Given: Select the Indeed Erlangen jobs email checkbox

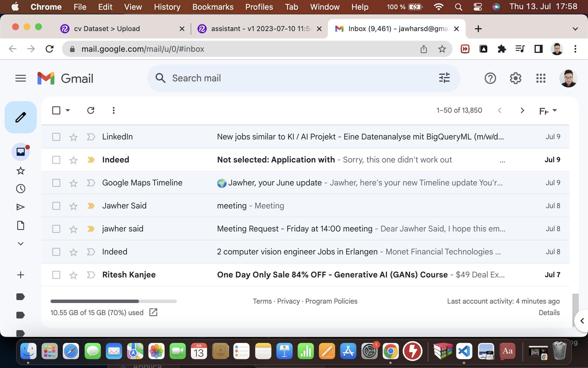Looking at the screenshot, I should point(56,252).
